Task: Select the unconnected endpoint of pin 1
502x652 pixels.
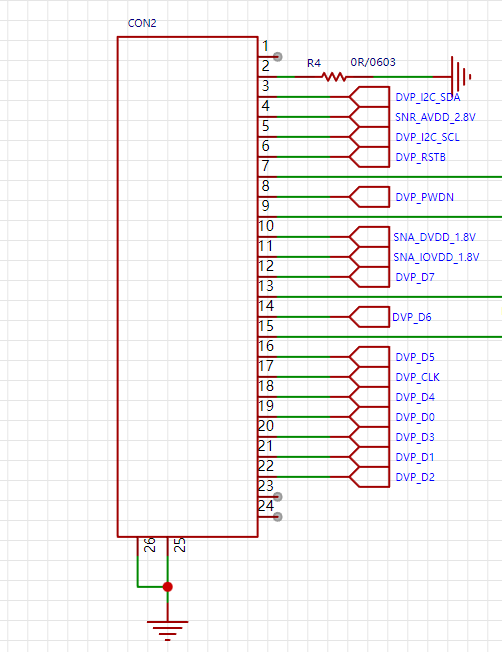Action: [278, 57]
